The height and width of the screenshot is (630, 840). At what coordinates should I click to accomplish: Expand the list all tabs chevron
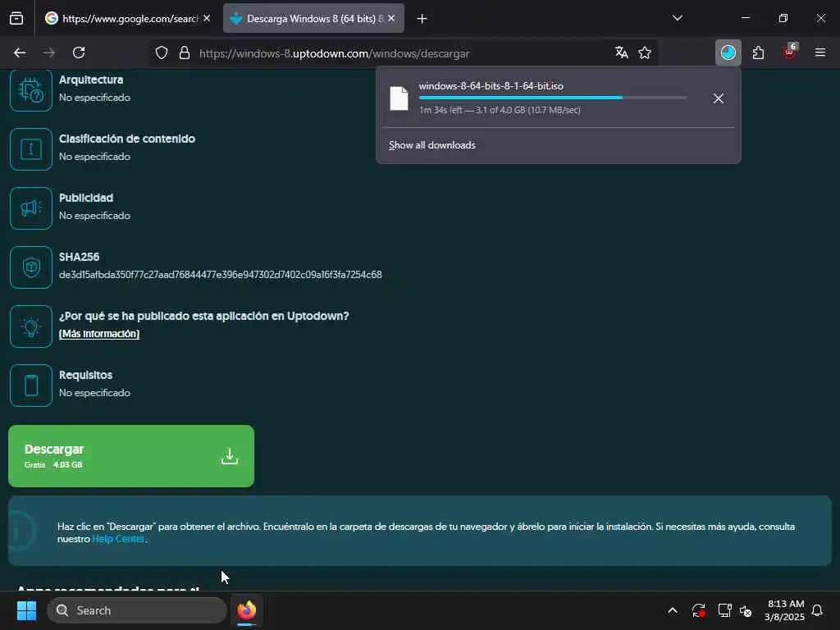[x=677, y=18]
